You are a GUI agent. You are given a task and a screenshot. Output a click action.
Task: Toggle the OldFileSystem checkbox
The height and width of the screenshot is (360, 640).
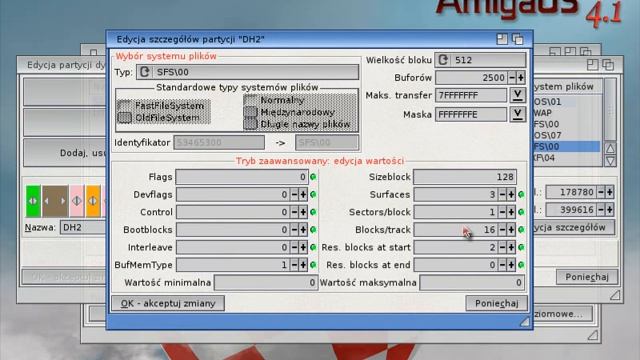pos(124,118)
